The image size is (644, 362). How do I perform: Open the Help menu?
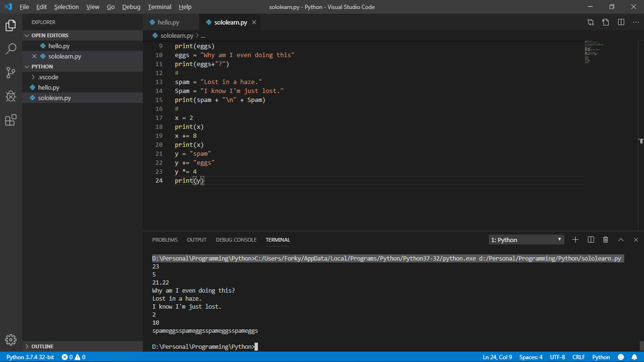(x=185, y=7)
